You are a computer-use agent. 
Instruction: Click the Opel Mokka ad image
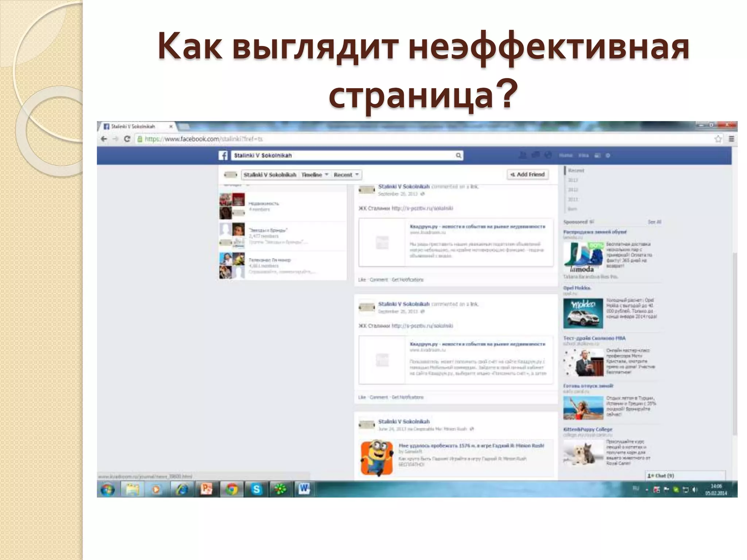(583, 314)
